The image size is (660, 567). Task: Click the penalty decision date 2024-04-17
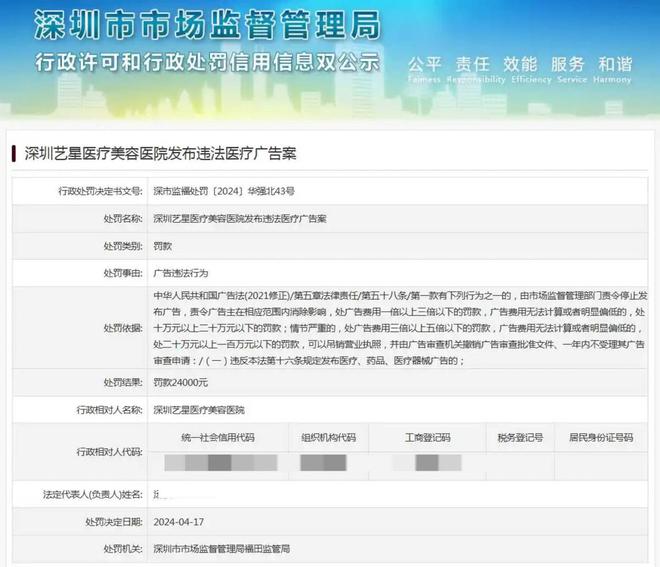pos(178,521)
